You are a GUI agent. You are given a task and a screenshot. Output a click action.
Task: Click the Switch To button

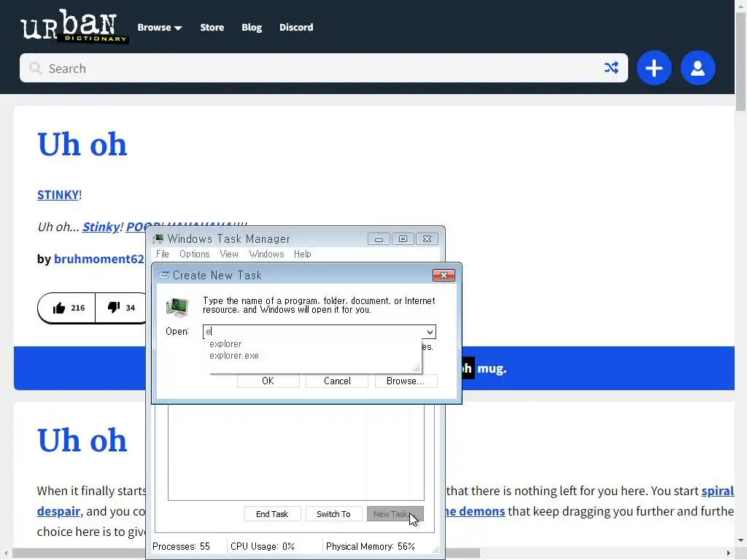click(x=333, y=514)
